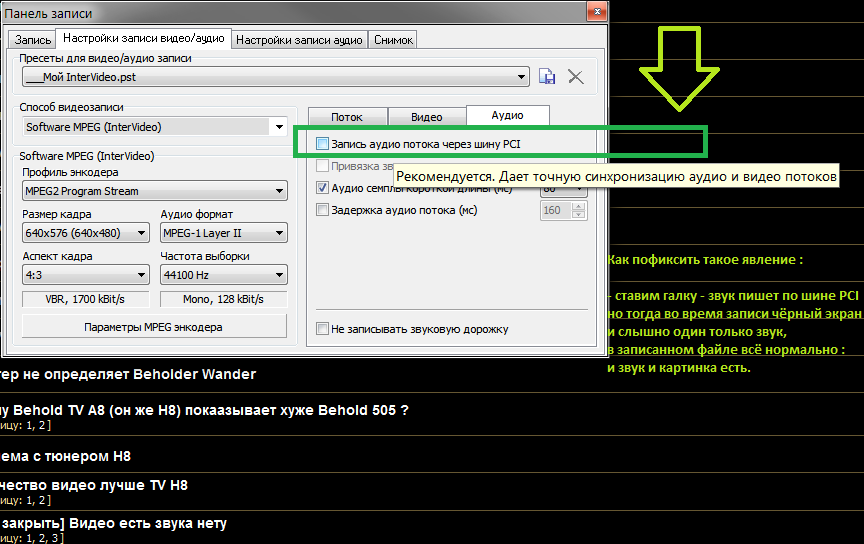Click the audio delay value spinner arrows
This screenshot has width=864, height=544.
(578, 210)
